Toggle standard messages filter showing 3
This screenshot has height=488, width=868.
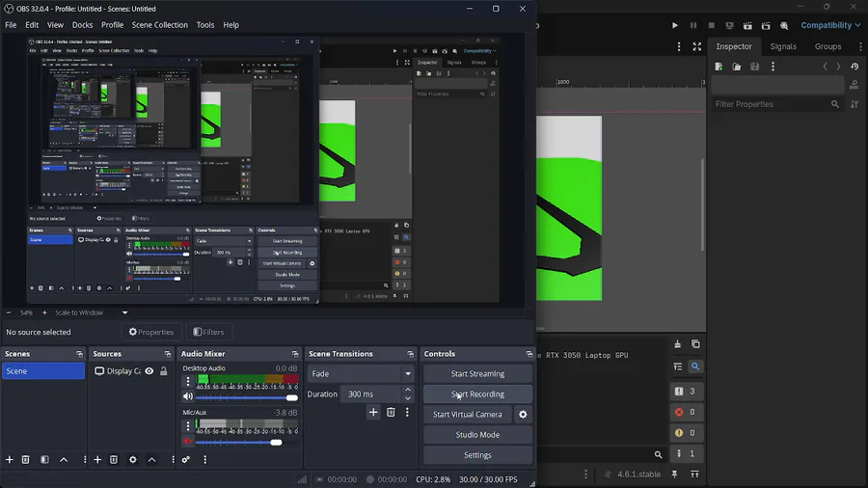(x=686, y=392)
